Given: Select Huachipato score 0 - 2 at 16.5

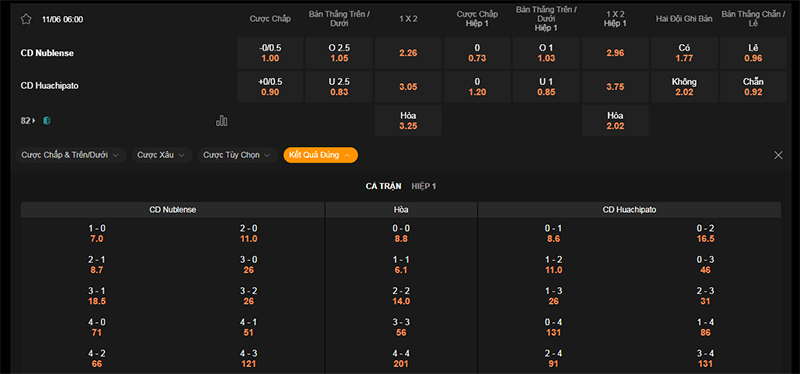Looking at the screenshot, I should [705, 234].
